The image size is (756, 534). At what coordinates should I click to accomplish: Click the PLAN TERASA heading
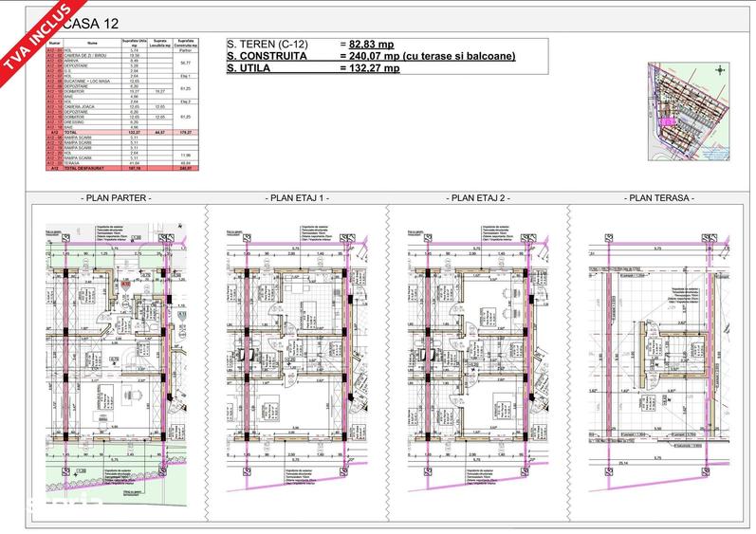659,197
